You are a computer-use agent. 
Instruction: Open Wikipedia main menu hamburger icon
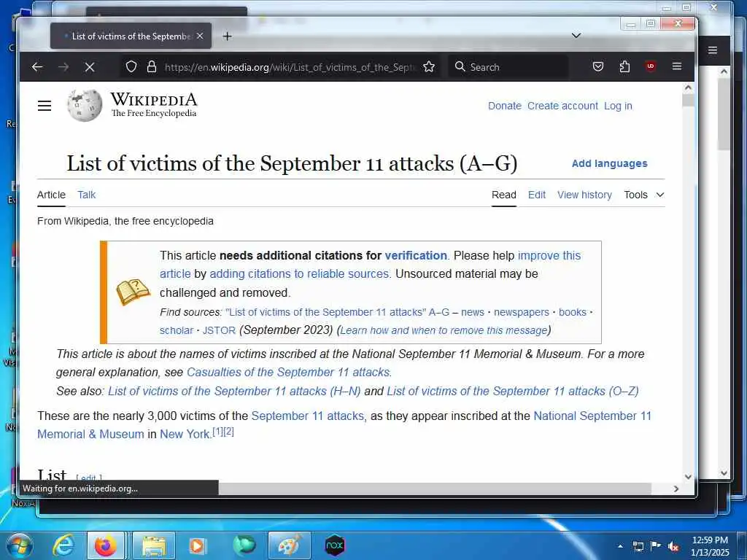pos(44,106)
